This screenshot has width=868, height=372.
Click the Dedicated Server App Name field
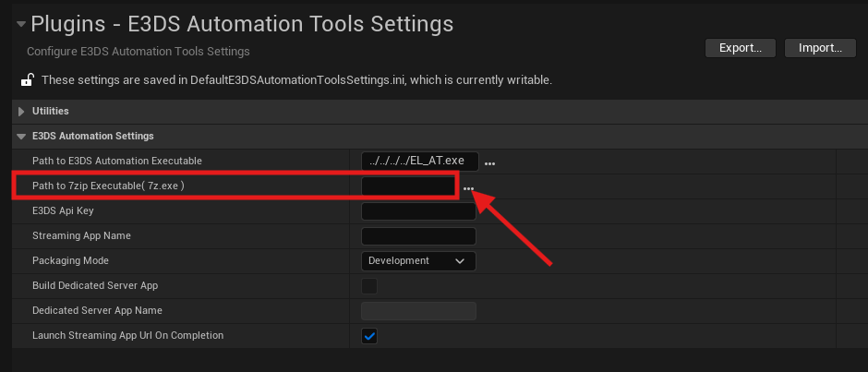pos(418,311)
